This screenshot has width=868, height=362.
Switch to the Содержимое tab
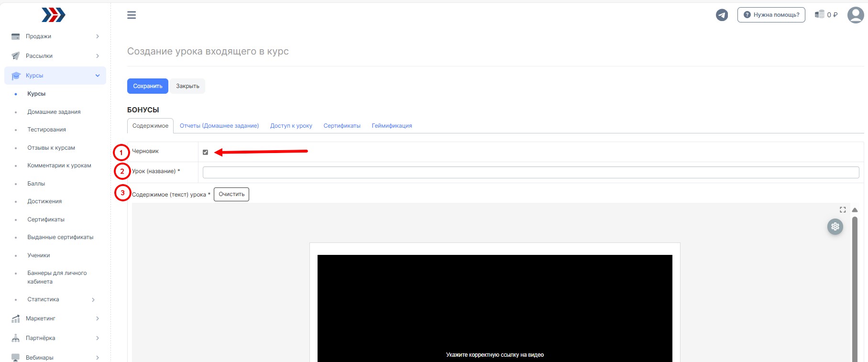coord(150,126)
